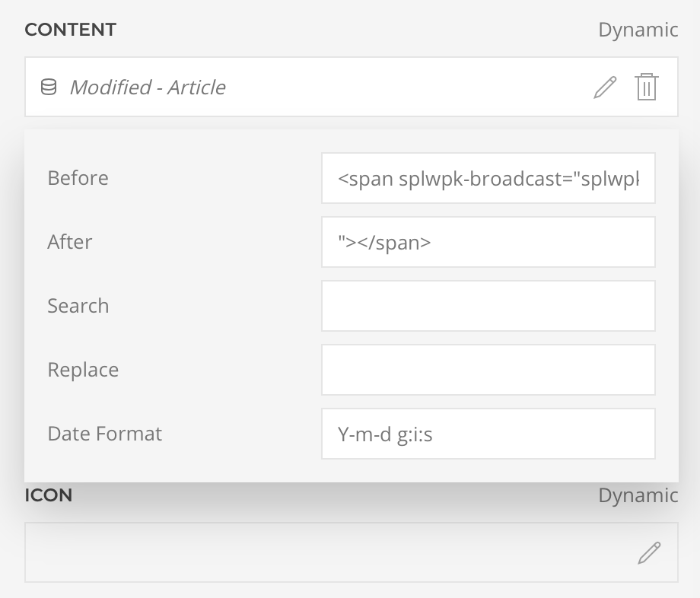Delete the Modified - Article dynamic source
The image size is (700, 598).
pos(646,87)
